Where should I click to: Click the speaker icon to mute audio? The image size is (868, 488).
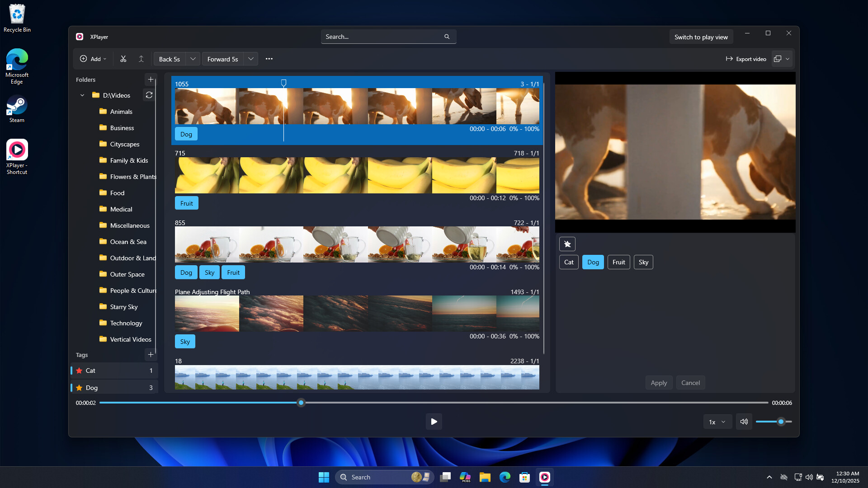click(x=744, y=422)
